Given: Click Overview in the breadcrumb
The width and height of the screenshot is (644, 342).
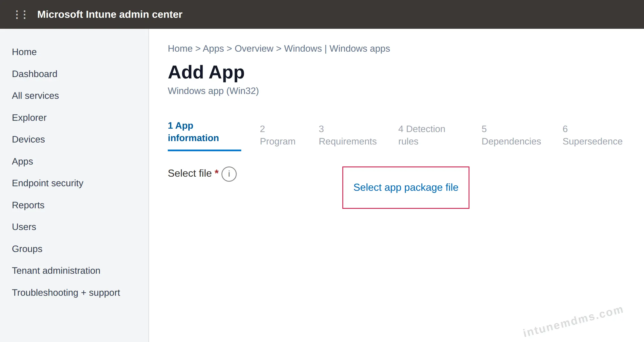Looking at the screenshot, I should (x=254, y=49).
